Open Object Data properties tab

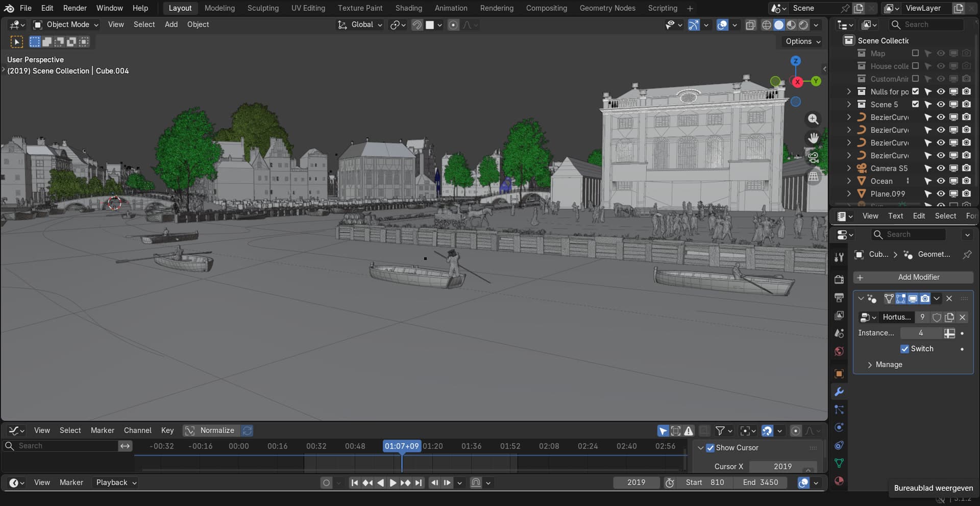pyautogui.click(x=839, y=463)
